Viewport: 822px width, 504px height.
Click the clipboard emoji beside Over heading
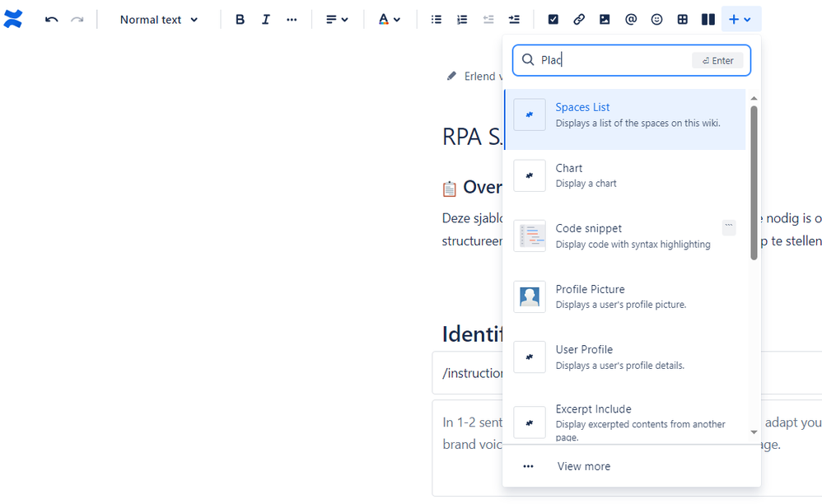pyautogui.click(x=449, y=189)
